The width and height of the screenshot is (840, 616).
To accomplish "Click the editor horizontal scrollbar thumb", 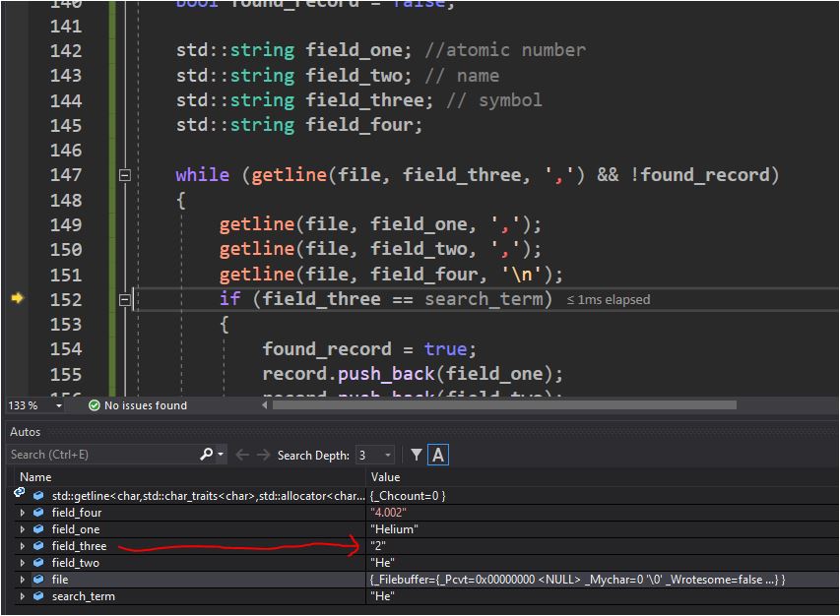I will (504, 405).
